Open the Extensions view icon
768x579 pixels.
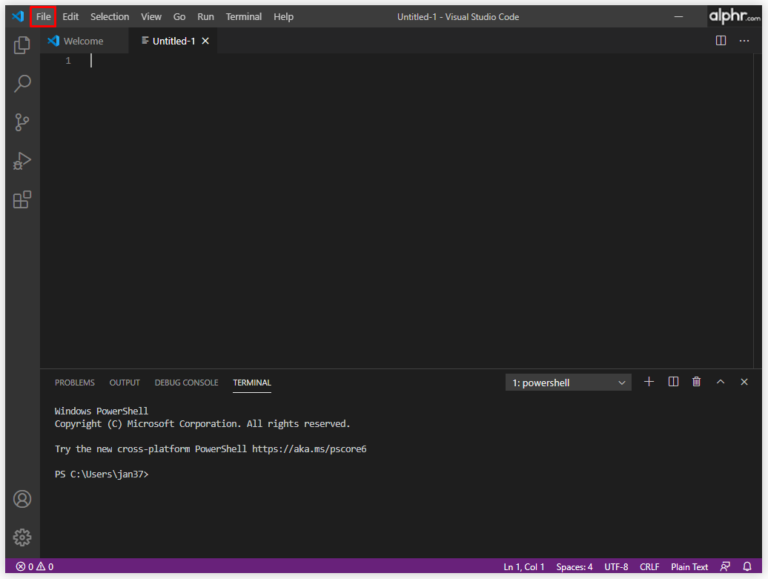tap(22, 200)
